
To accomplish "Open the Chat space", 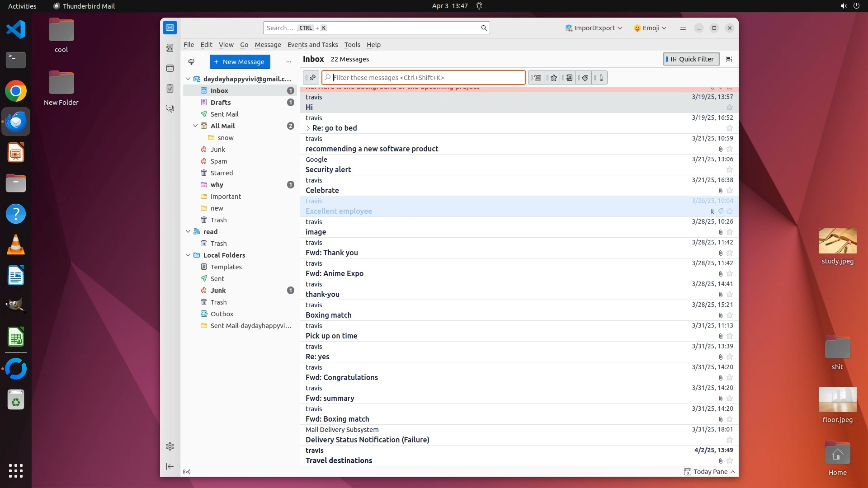I will coord(170,109).
